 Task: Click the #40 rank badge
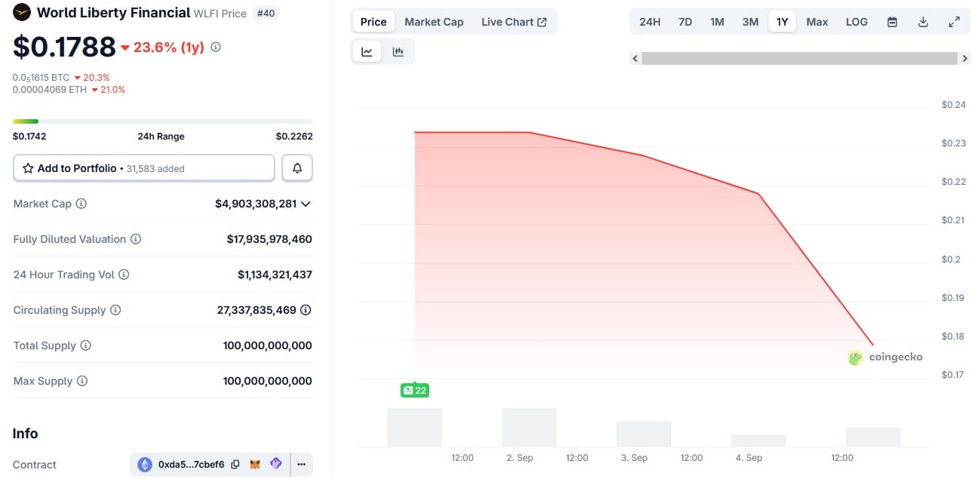coord(266,13)
